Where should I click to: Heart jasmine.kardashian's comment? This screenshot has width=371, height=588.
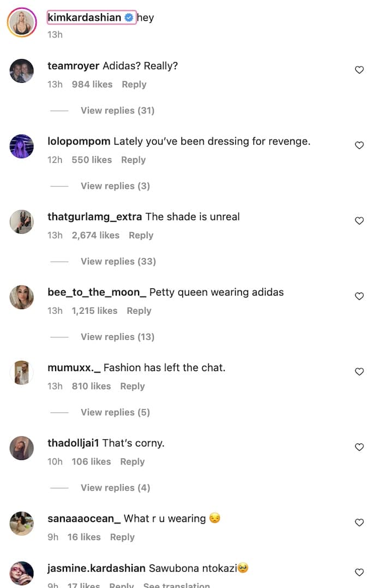point(359,572)
